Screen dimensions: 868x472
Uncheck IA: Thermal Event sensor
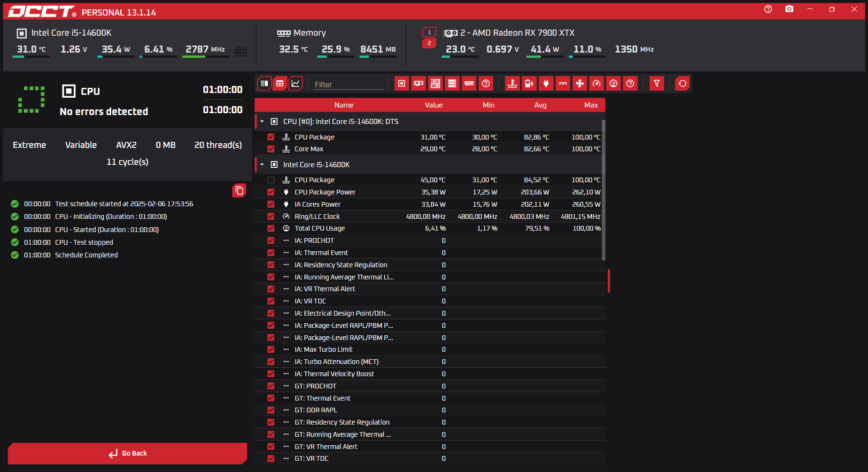click(271, 253)
